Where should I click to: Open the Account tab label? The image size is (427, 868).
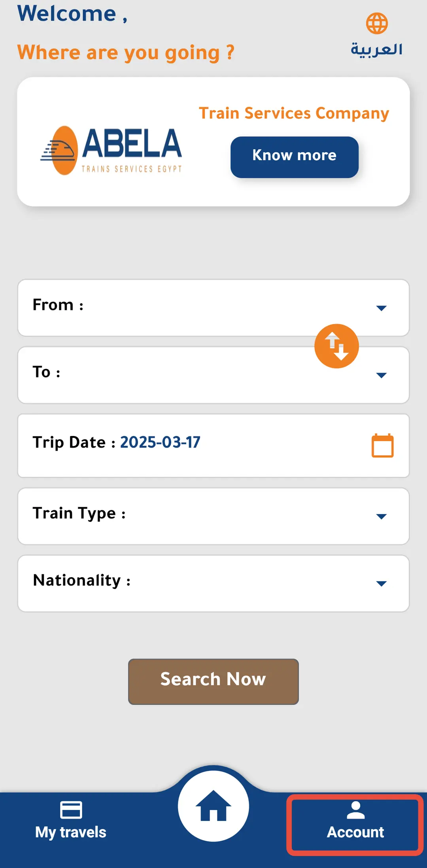click(x=355, y=832)
